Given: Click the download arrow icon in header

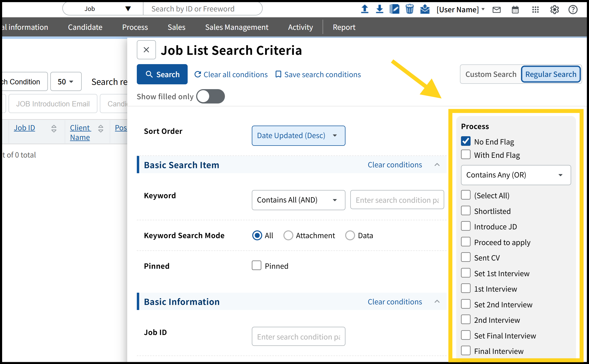Looking at the screenshot, I should (380, 9).
